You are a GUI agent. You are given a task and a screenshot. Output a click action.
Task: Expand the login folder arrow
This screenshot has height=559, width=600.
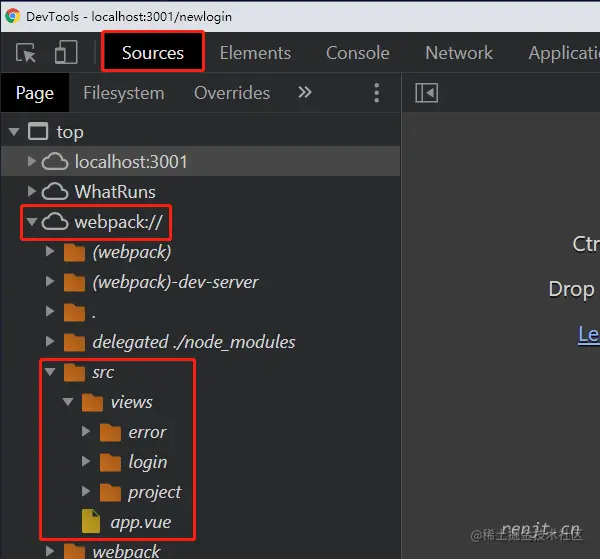point(86,461)
